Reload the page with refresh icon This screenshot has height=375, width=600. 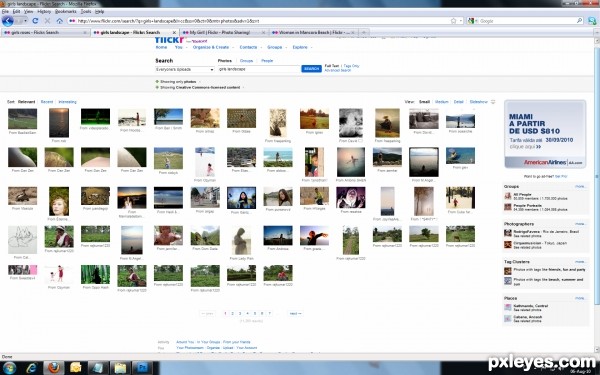tap(35, 21)
